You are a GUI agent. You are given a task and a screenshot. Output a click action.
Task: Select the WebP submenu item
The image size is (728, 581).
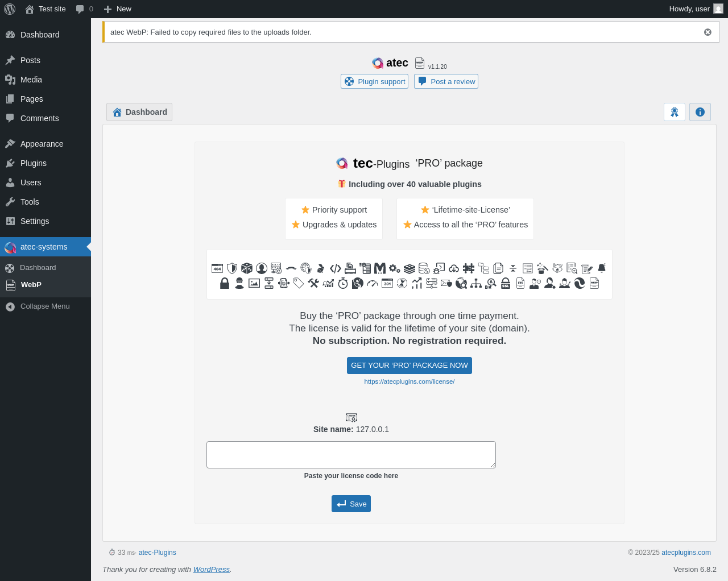tap(45, 285)
